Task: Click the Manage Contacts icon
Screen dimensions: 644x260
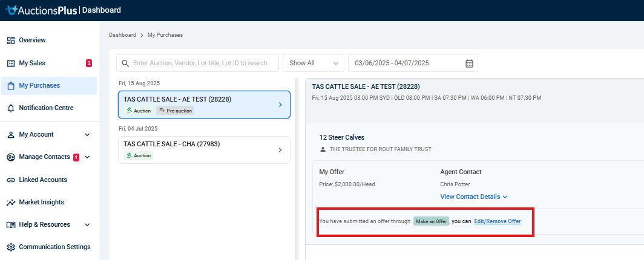Action: [x=11, y=157]
